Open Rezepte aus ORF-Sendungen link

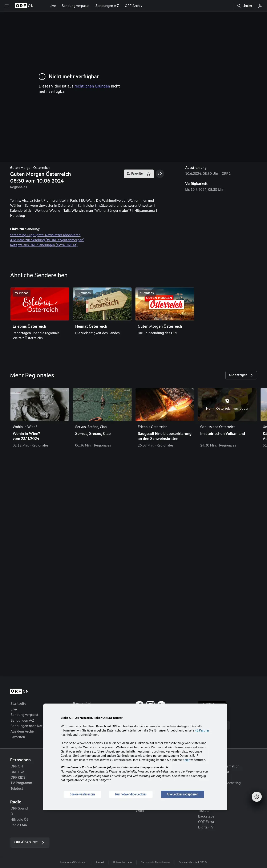[x=44, y=245]
